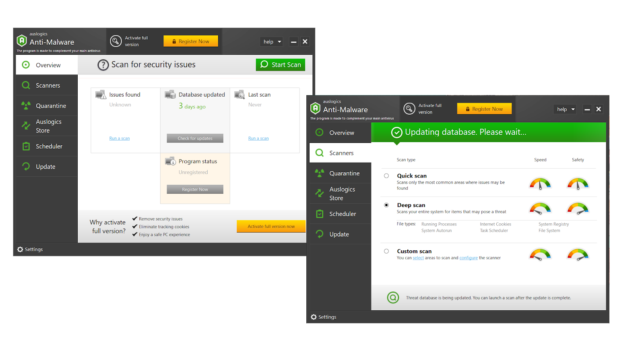Click the Custom scan safety gauge
The height and width of the screenshot is (357, 644).
click(x=578, y=255)
